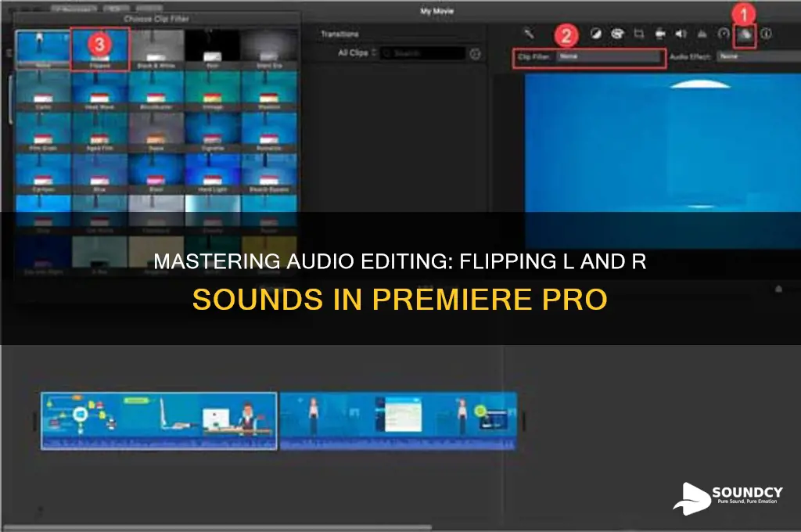Choose the Flipped clip filter
The height and width of the screenshot is (532, 801).
point(99,49)
